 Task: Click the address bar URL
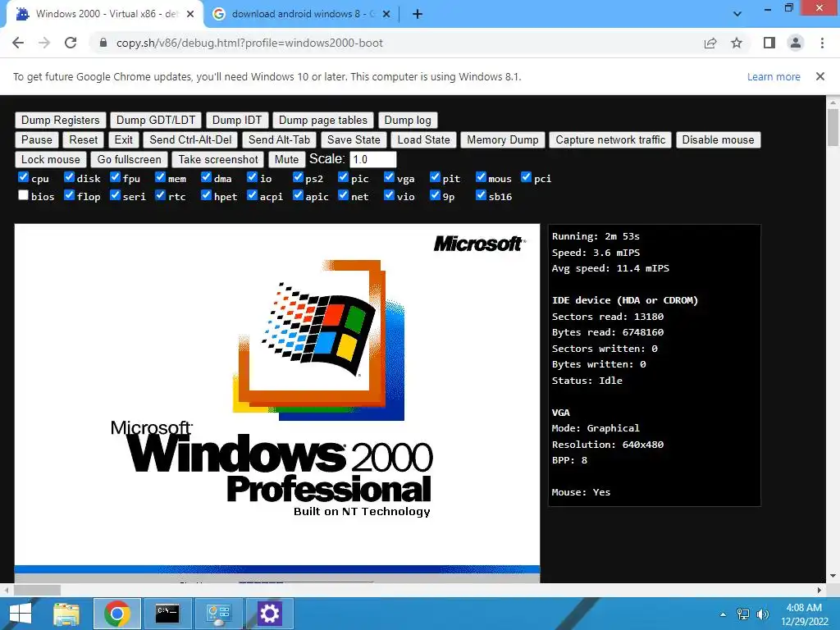click(249, 43)
